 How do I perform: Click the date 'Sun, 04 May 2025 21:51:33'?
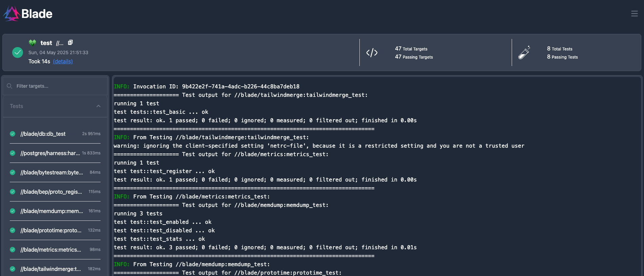(58, 52)
